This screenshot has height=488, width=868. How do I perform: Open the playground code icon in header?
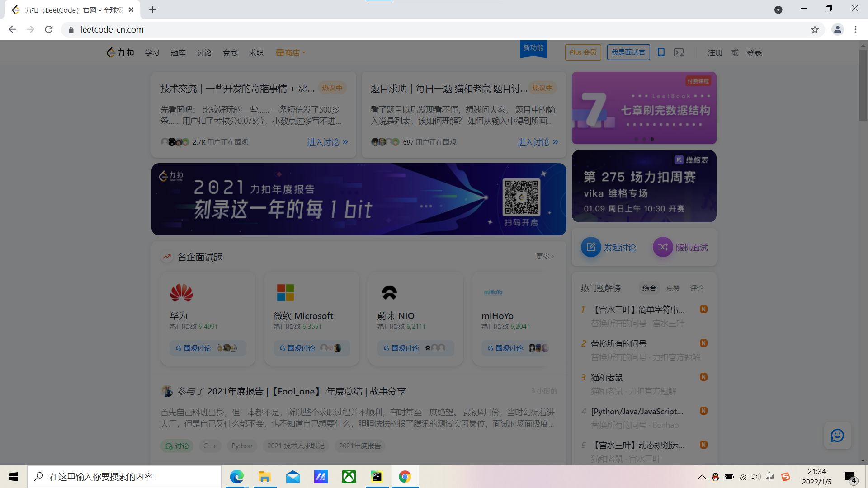679,52
